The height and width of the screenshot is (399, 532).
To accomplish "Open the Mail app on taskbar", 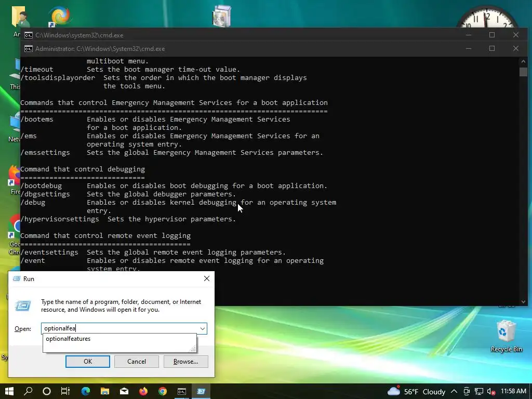I will pyautogui.click(x=124, y=391).
